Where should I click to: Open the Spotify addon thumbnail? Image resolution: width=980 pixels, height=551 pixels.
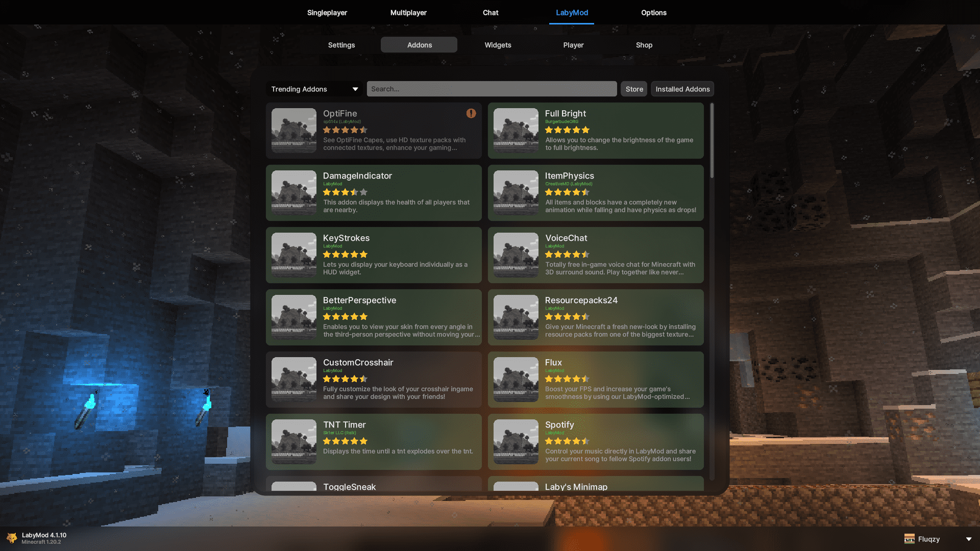click(516, 442)
